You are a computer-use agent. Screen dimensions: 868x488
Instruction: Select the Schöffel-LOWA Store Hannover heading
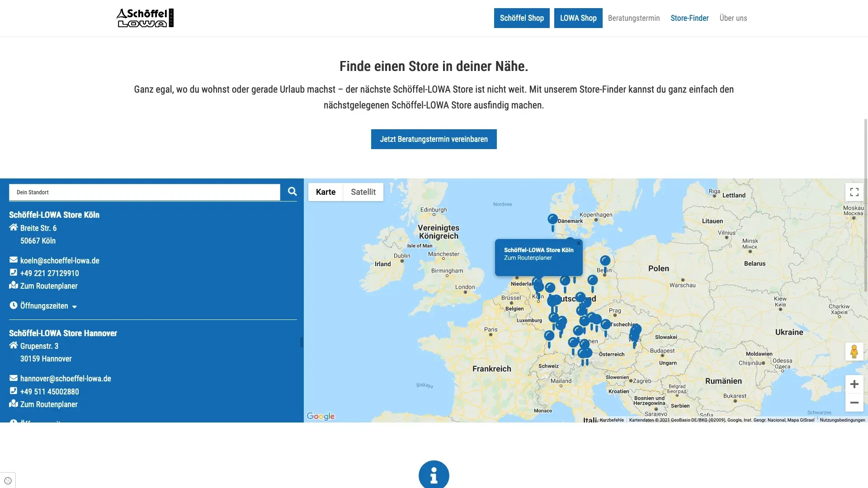point(63,333)
